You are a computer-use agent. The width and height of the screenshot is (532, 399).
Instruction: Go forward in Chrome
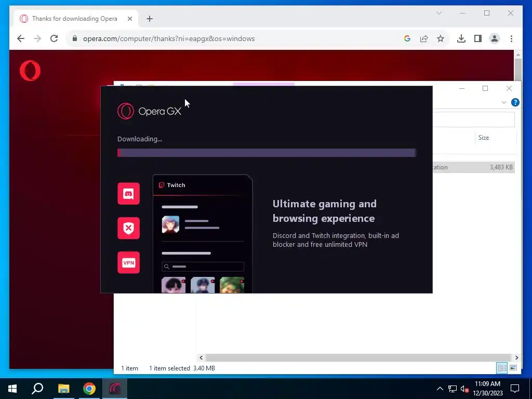tap(37, 38)
